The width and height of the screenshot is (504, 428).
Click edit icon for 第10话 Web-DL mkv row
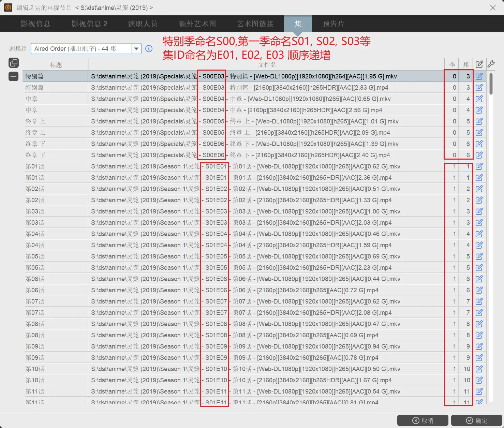click(x=479, y=369)
